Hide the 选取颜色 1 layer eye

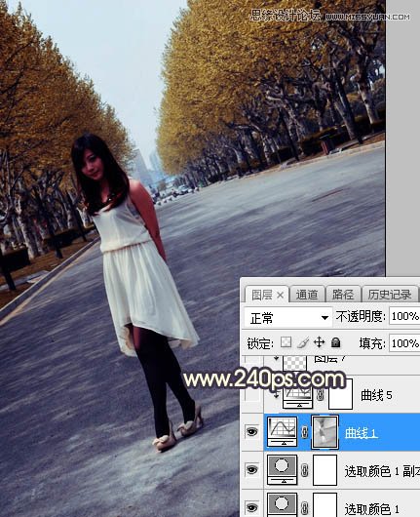click(x=252, y=507)
